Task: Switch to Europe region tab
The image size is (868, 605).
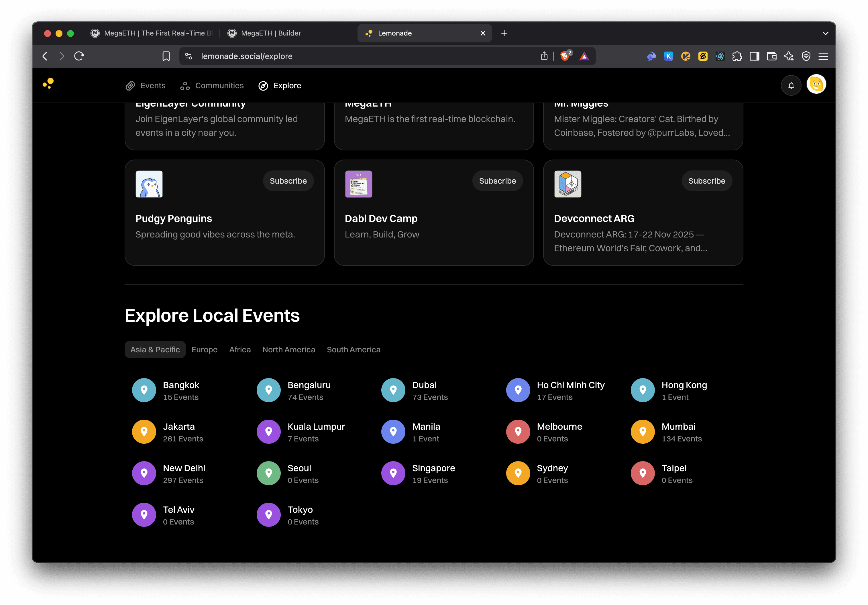Action: 205,350
